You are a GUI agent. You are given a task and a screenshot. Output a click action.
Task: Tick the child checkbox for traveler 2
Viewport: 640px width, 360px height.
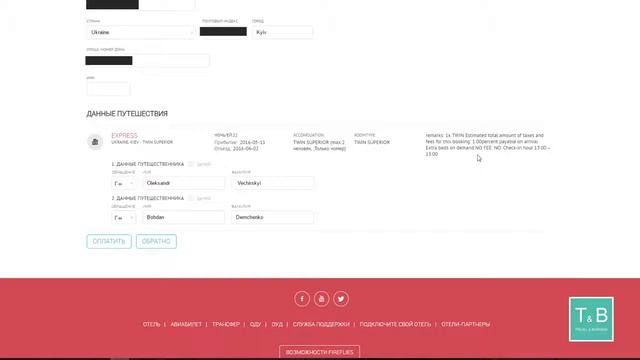tap(191, 198)
